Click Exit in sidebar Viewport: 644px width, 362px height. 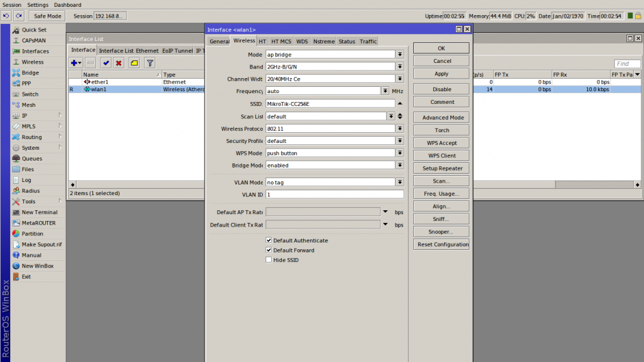tap(26, 276)
